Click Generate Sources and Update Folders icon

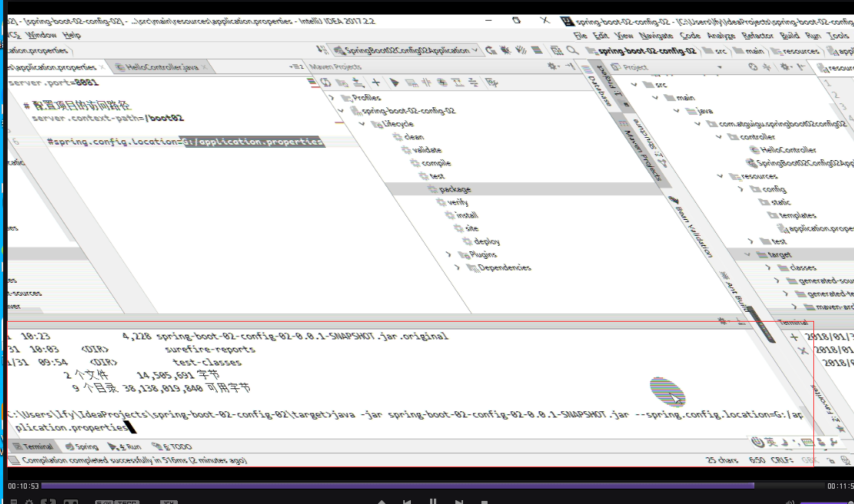pos(342,83)
